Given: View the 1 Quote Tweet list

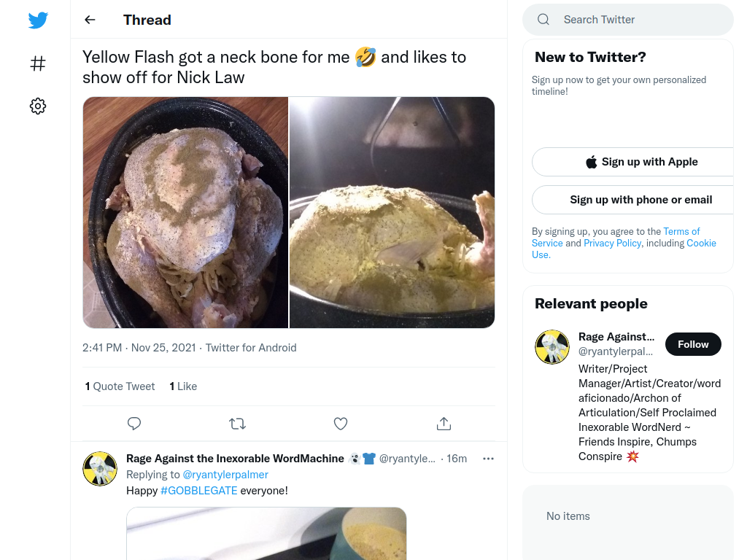Looking at the screenshot, I should pos(120,386).
